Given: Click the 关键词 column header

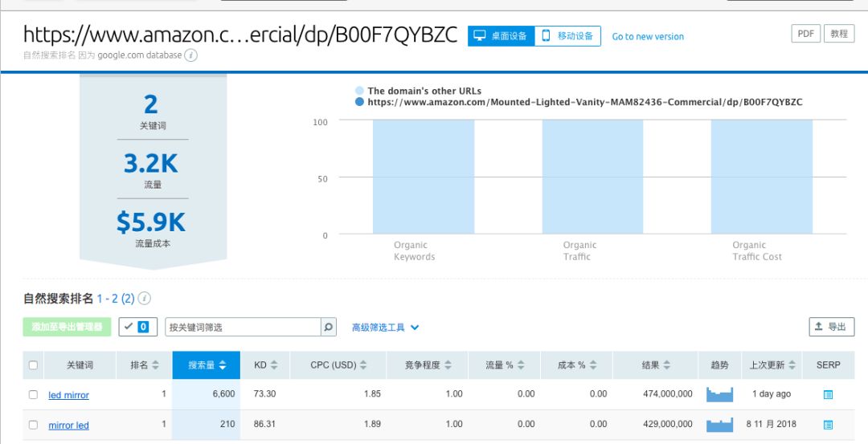Looking at the screenshot, I should [x=80, y=365].
